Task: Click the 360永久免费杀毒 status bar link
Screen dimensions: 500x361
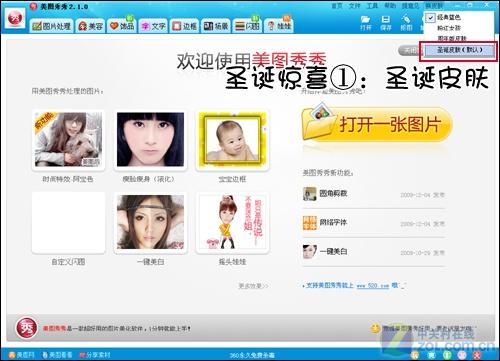Action: point(252,355)
